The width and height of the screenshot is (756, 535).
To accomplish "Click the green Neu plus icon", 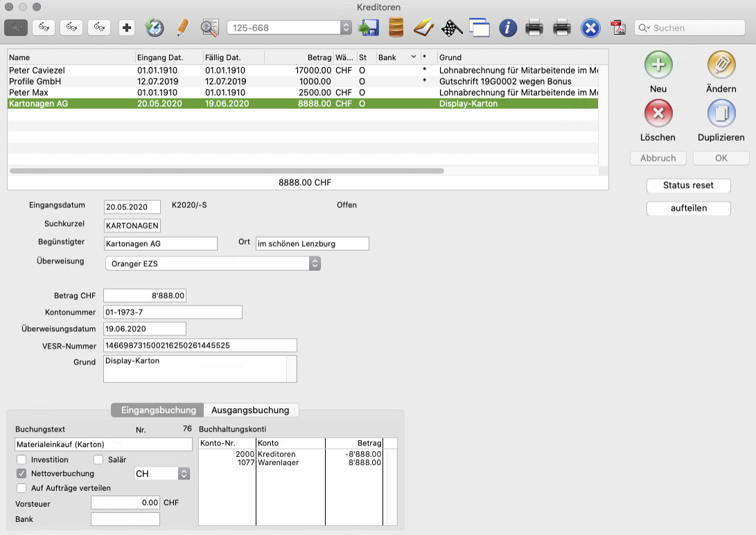I will [658, 66].
